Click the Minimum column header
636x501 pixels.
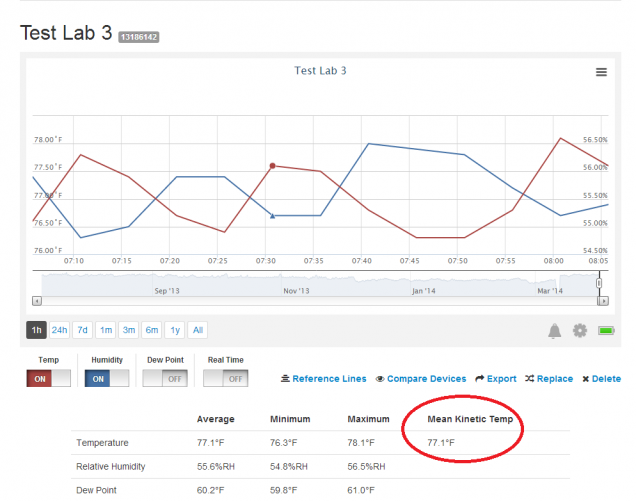(290, 419)
